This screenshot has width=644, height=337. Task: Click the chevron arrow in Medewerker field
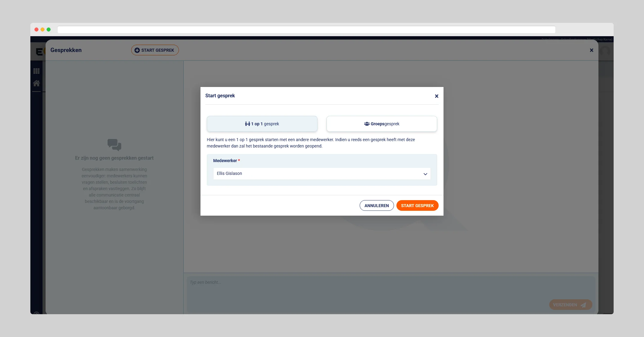[x=425, y=174]
